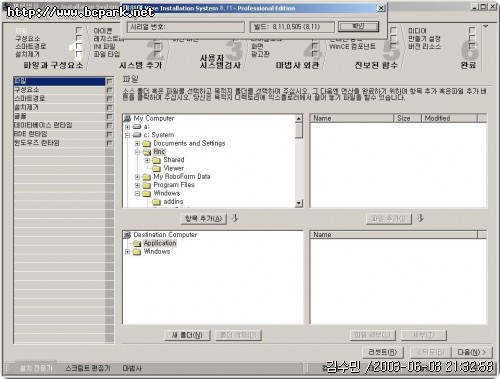Go to step 파일과 구성요소 header

(53, 65)
